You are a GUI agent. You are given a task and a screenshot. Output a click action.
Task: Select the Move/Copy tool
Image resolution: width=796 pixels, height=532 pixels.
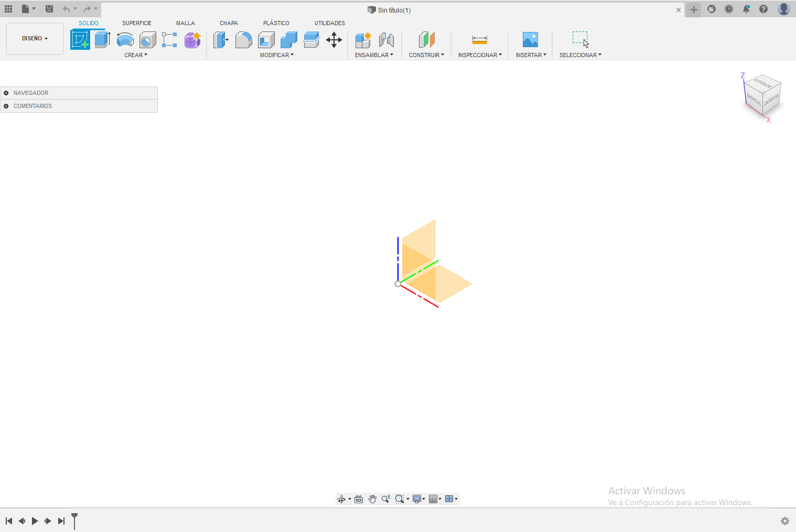pos(334,40)
